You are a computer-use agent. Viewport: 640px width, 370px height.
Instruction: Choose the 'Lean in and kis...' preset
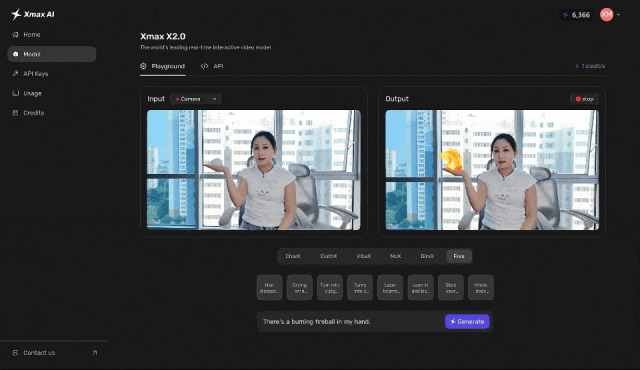(x=420, y=288)
